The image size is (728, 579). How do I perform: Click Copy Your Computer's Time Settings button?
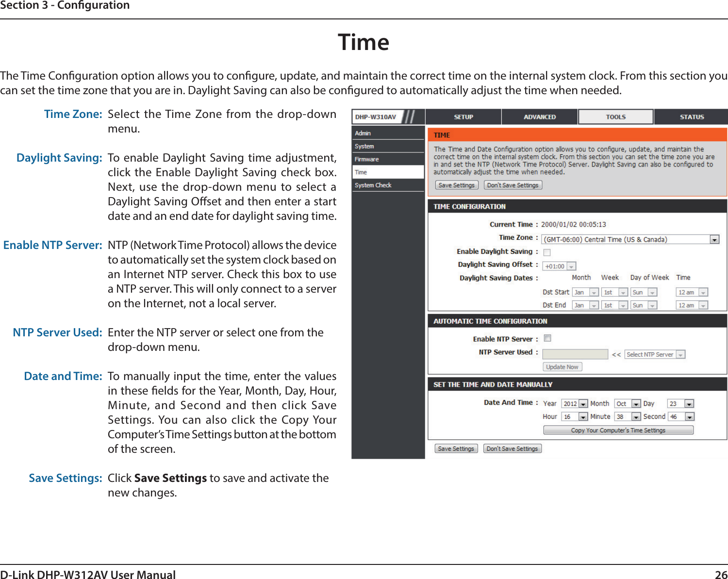click(618, 430)
